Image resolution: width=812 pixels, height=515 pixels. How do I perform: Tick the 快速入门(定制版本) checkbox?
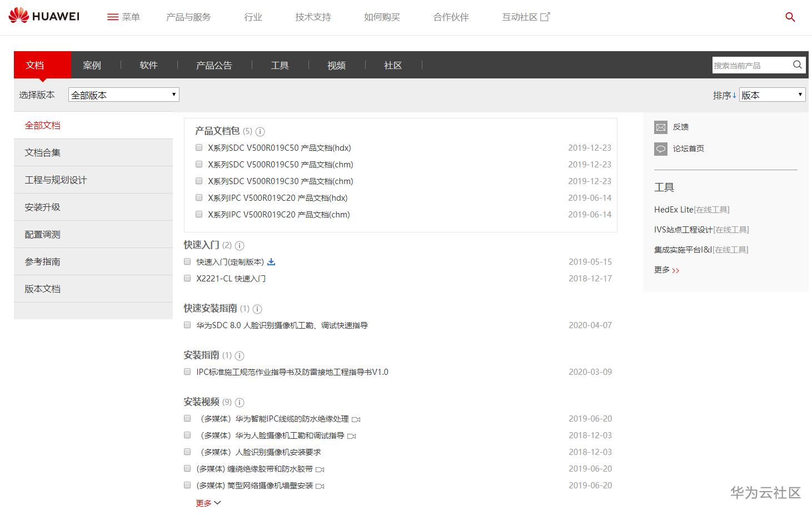[187, 262]
